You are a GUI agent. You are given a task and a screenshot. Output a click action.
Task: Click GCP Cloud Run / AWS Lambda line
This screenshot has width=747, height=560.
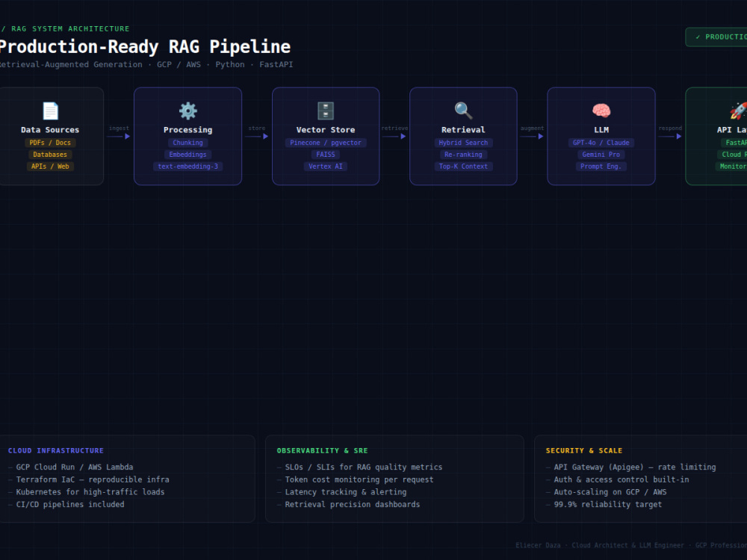[75, 467]
